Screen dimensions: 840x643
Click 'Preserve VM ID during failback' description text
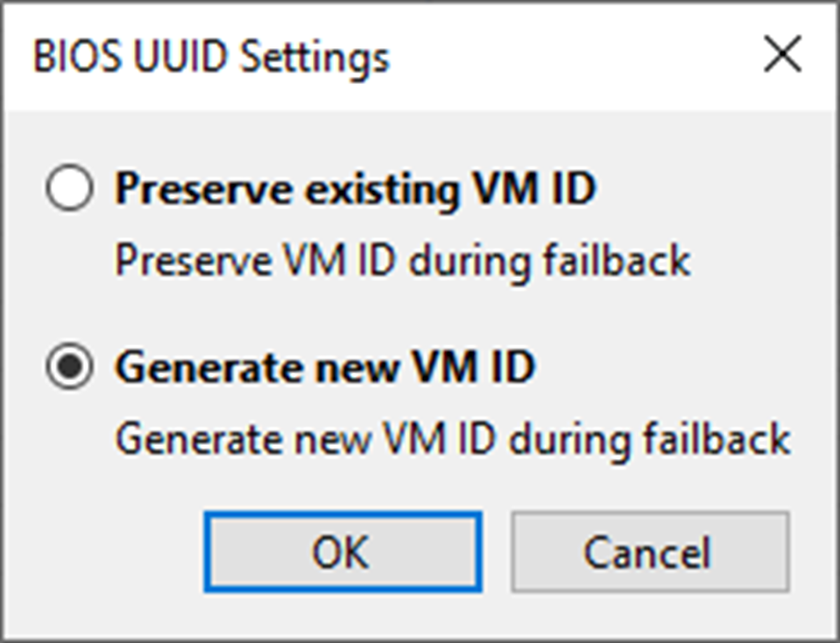coord(403,260)
